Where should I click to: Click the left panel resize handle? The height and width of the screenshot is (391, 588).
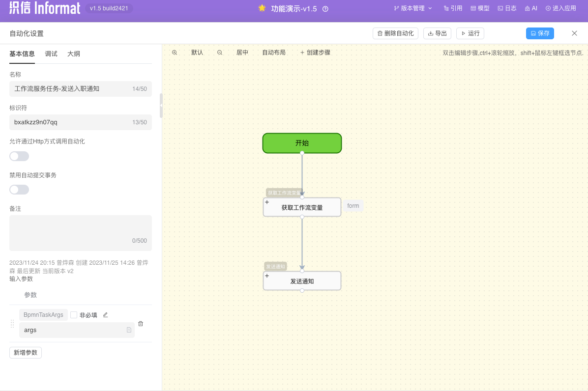(161, 106)
